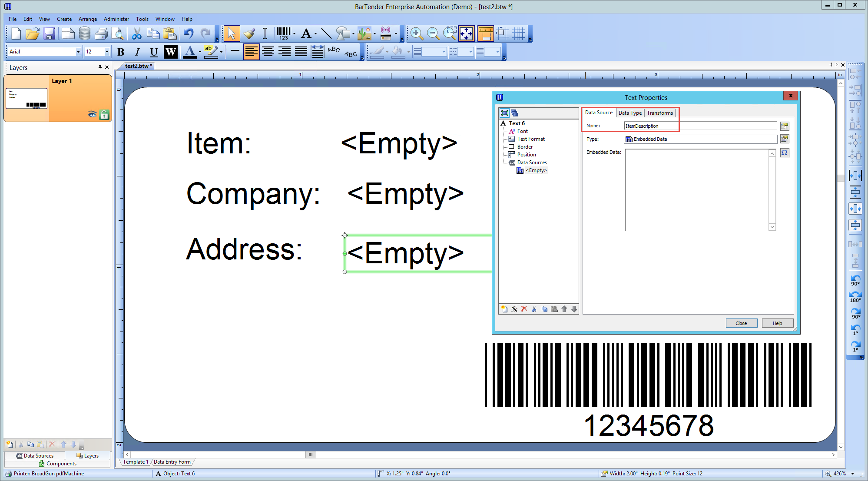This screenshot has width=868, height=481.
Task: Toggle the ruler display
Action: point(485,33)
